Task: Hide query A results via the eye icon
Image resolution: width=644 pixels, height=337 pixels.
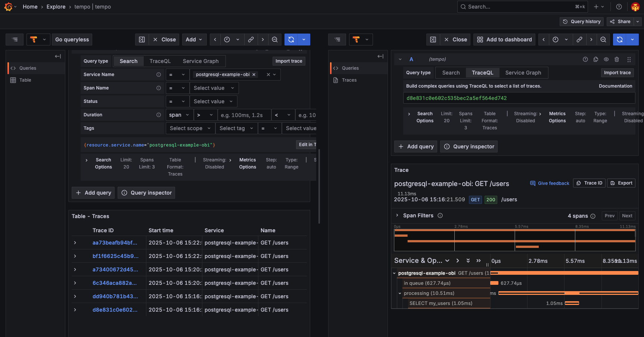Action: pyautogui.click(x=606, y=59)
